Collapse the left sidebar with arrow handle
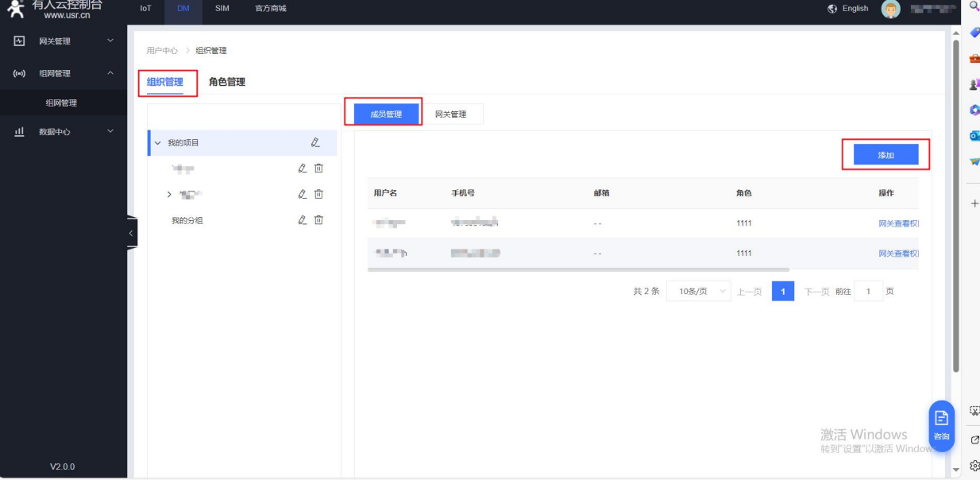The image size is (980, 484). click(131, 233)
